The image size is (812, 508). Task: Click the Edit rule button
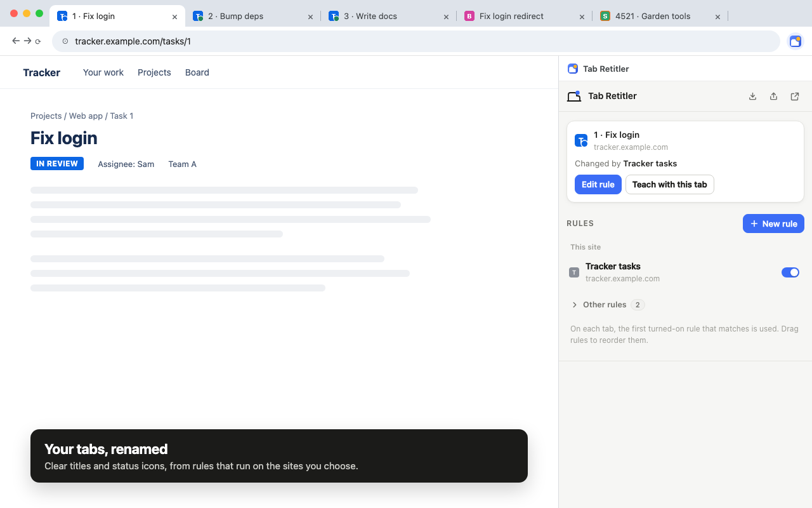[x=598, y=185]
